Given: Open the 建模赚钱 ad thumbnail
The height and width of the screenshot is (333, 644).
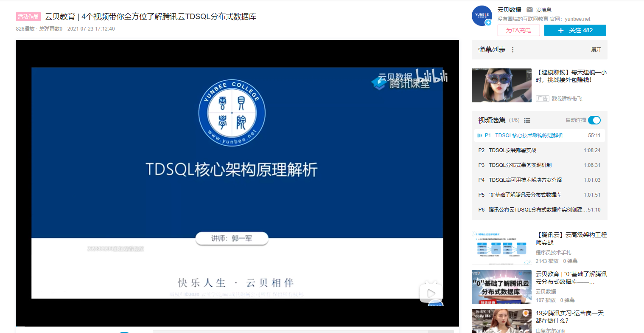Looking at the screenshot, I should pos(501,85).
